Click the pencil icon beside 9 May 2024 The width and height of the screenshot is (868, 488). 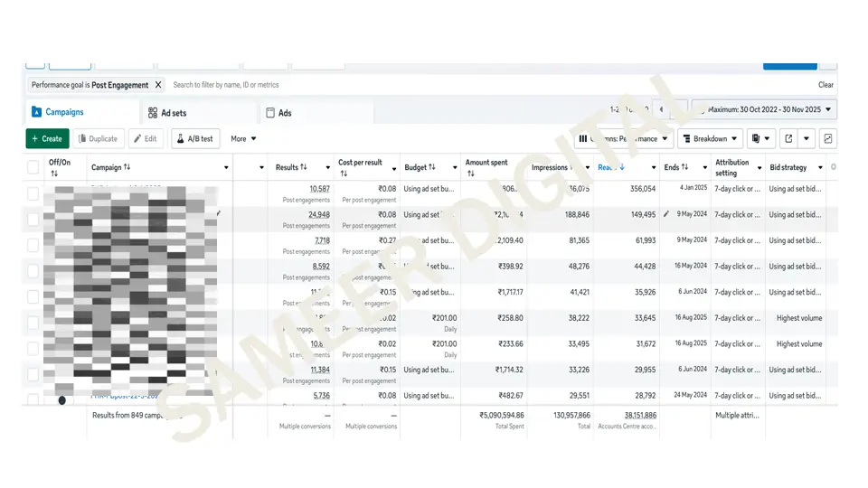pos(666,214)
